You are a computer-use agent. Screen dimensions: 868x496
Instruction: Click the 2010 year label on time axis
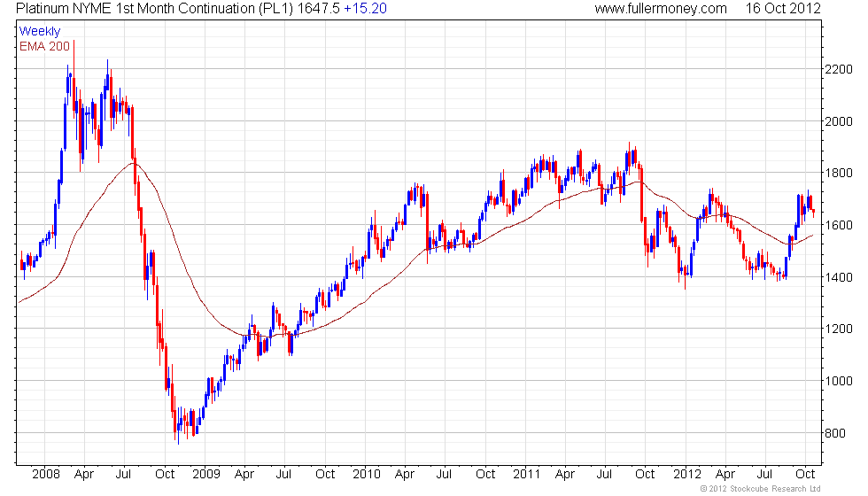click(367, 475)
